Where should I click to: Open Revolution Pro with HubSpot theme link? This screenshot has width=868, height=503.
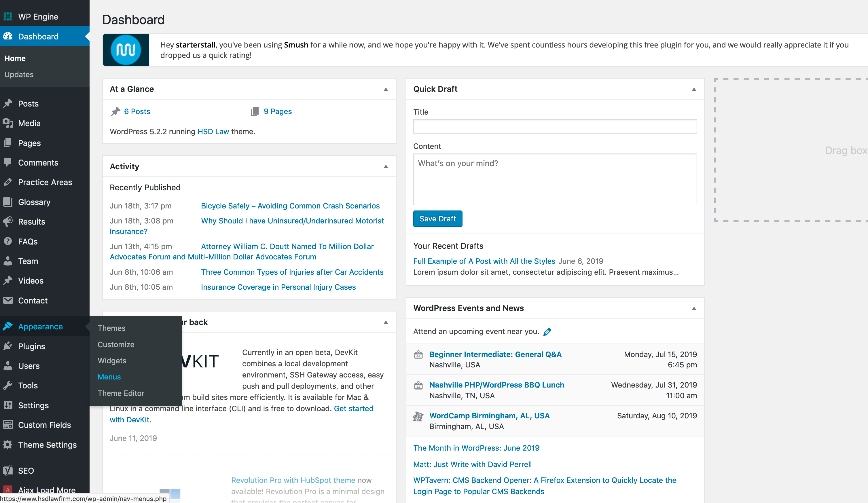coord(293,480)
